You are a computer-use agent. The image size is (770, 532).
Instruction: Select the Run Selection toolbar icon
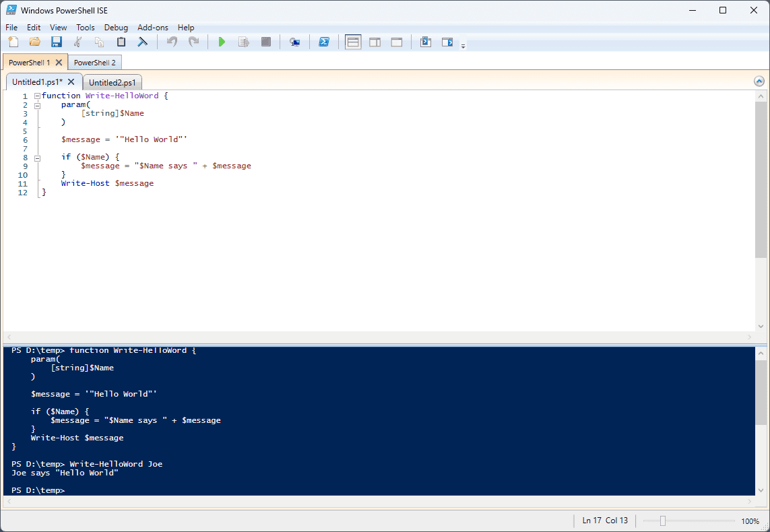tap(243, 42)
